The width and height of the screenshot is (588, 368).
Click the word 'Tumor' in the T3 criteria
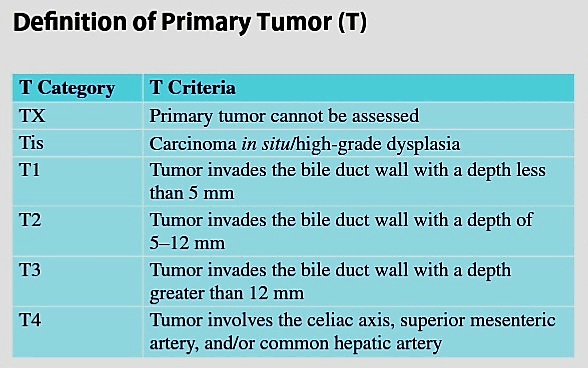click(x=176, y=270)
